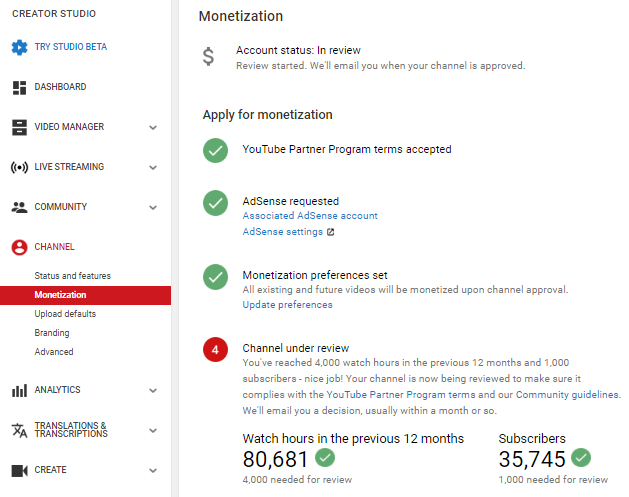Click the dollar sign account status icon
Image resolution: width=629 pixels, height=497 pixels.
tap(208, 56)
